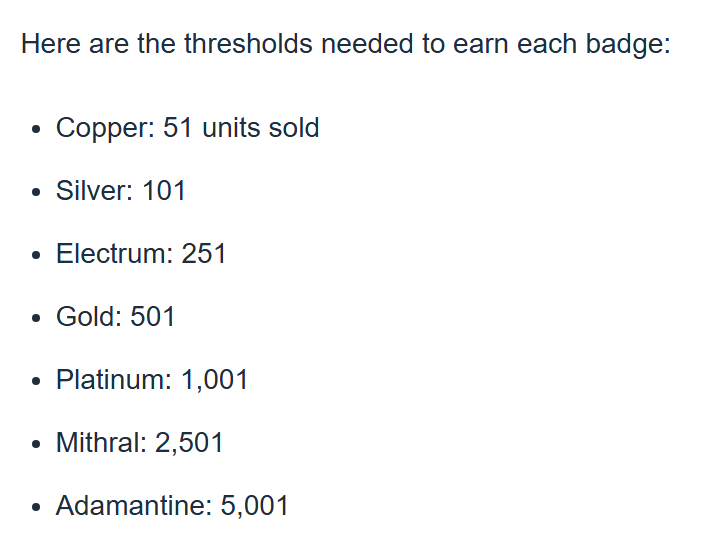Click the bullet point before Gold
The width and height of the screenshot is (703, 540).
pyautogui.click(x=37, y=319)
